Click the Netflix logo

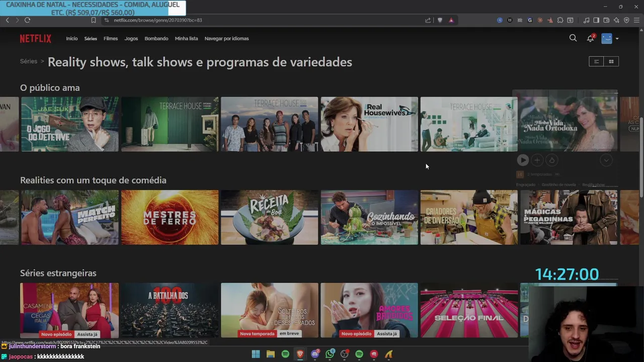coord(36,39)
